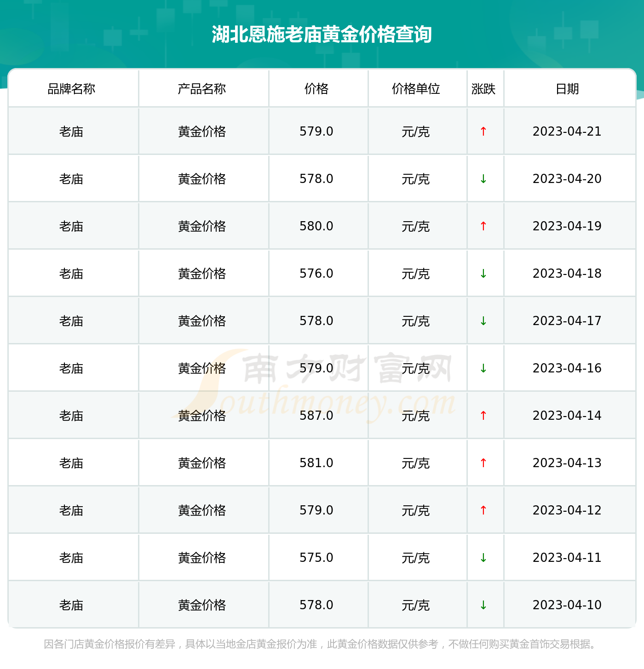This screenshot has width=644, height=669.
Task: Click the 日期 column header
Action: pyautogui.click(x=567, y=89)
